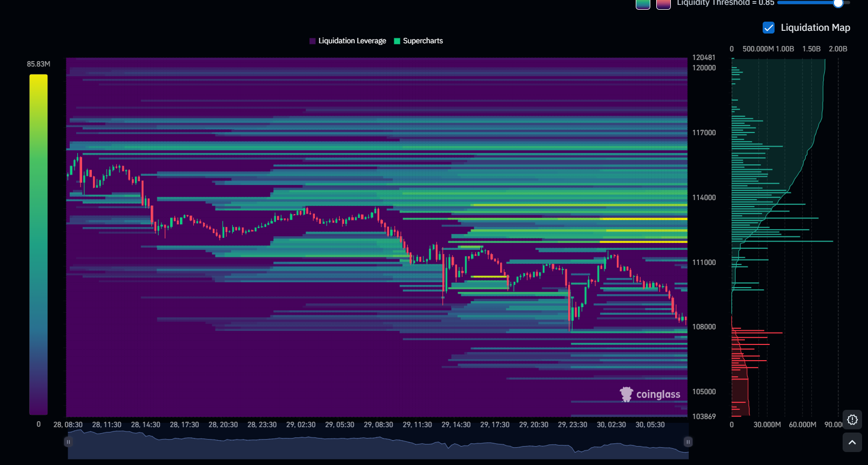
Task: Click the 85.83M scale maximum label
Action: click(x=38, y=64)
